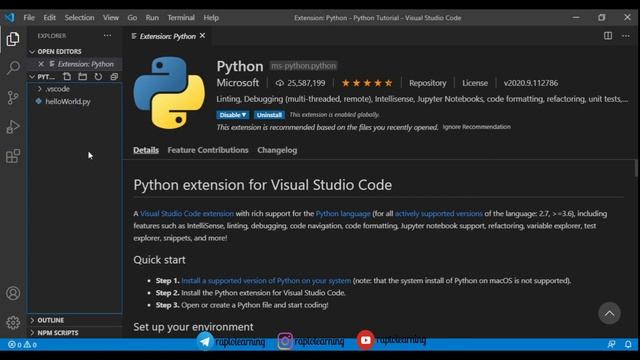This screenshot has height=360, width=640.
Task: Follow the Visual Studio Code extension link
Action: tap(187, 213)
